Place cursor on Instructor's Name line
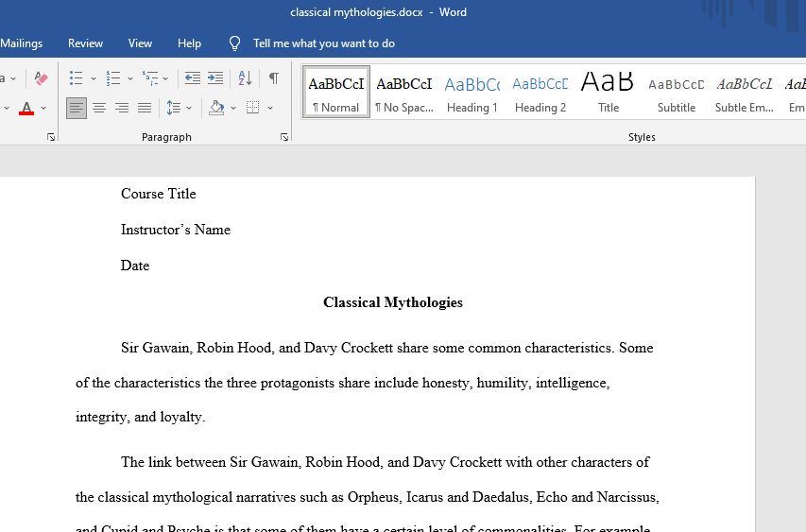Image resolution: width=806 pixels, height=532 pixels. coord(176,230)
